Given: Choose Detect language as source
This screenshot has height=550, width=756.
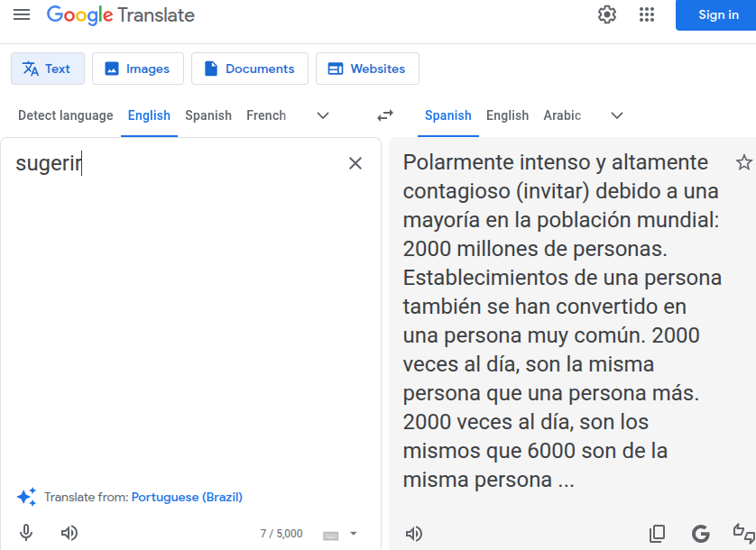Looking at the screenshot, I should [x=66, y=115].
